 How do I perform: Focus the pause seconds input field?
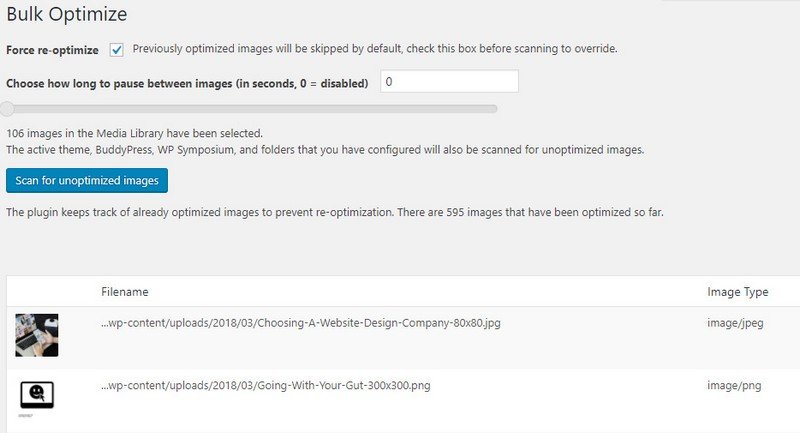point(449,82)
